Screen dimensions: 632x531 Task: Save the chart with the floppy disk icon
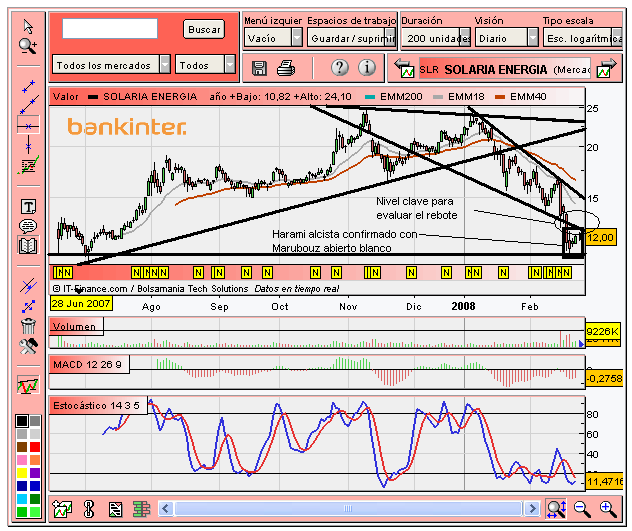259,68
